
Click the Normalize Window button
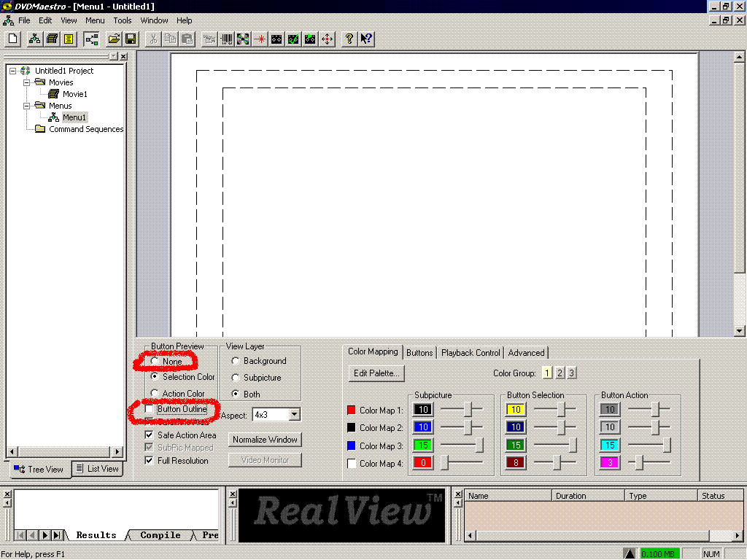point(265,440)
